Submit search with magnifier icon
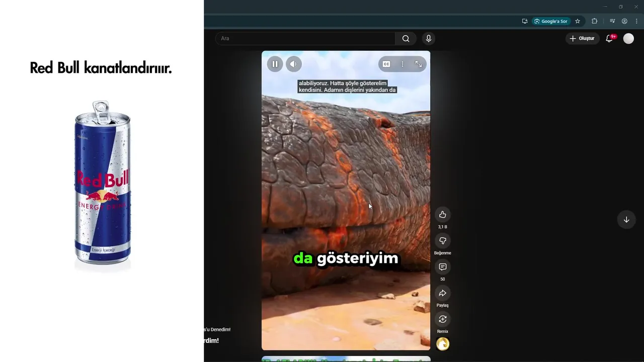Viewport: 644px width, 362px height. click(x=406, y=38)
